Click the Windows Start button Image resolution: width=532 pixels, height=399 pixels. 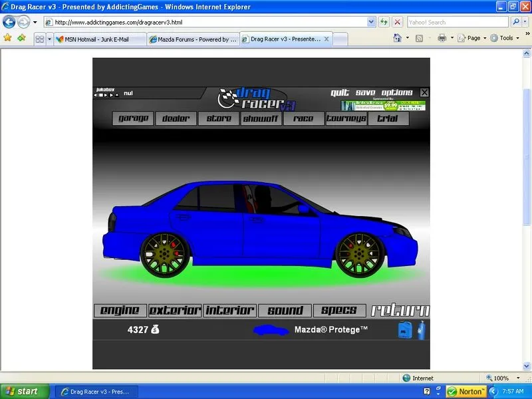coord(25,391)
